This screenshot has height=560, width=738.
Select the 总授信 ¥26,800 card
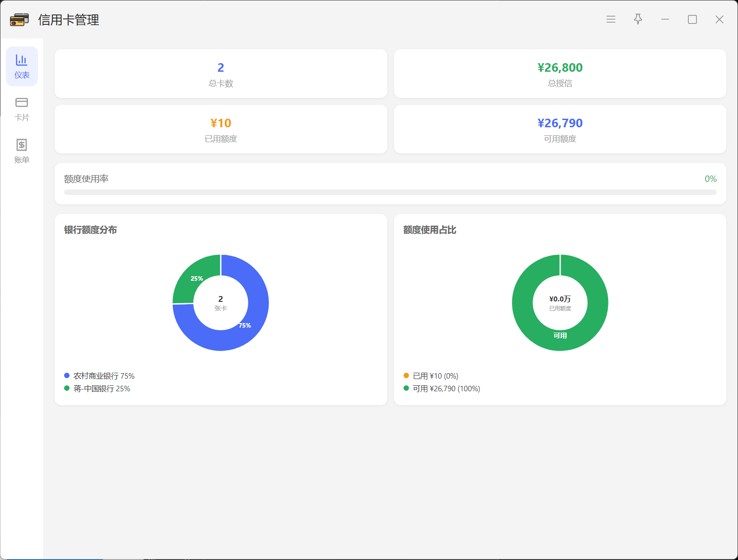pos(560,74)
